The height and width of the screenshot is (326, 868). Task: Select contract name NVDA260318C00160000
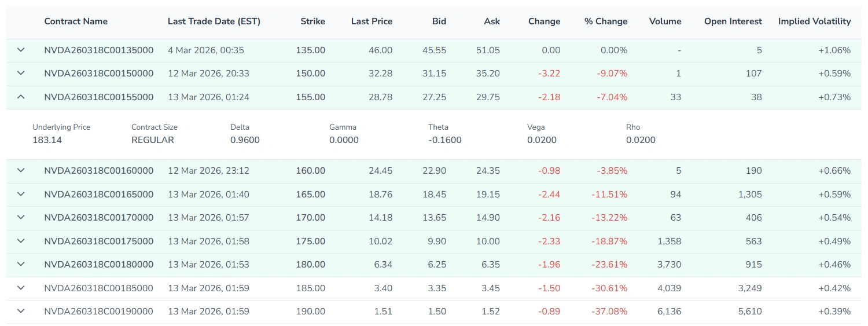99,171
